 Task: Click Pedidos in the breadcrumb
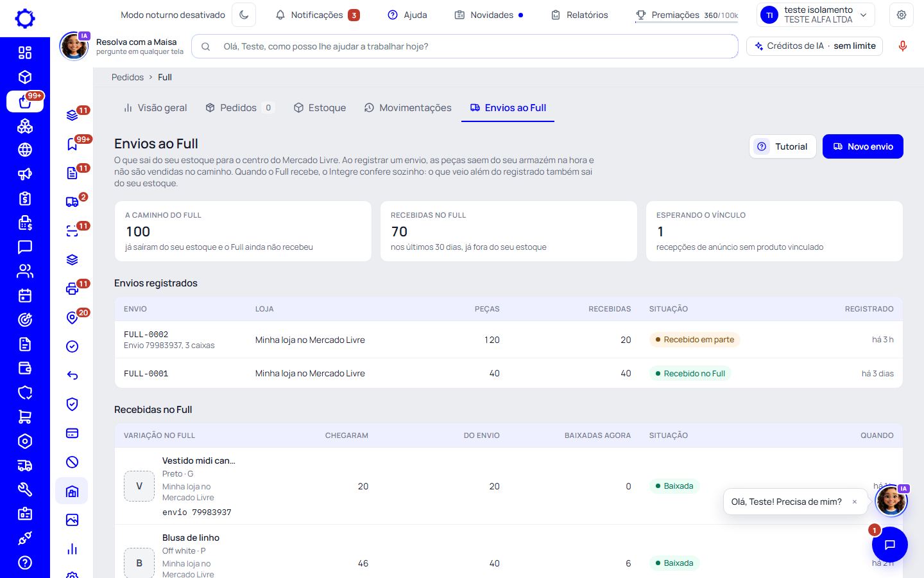tap(128, 77)
